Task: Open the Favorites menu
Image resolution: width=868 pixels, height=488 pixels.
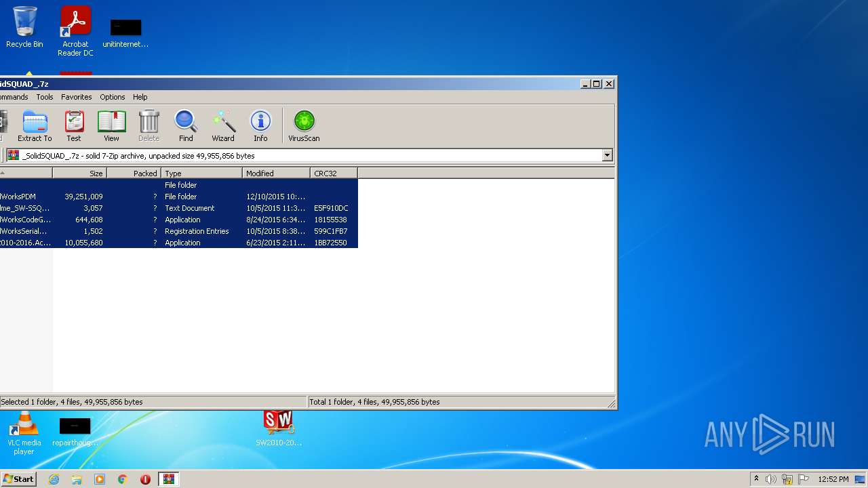Action: point(77,97)
